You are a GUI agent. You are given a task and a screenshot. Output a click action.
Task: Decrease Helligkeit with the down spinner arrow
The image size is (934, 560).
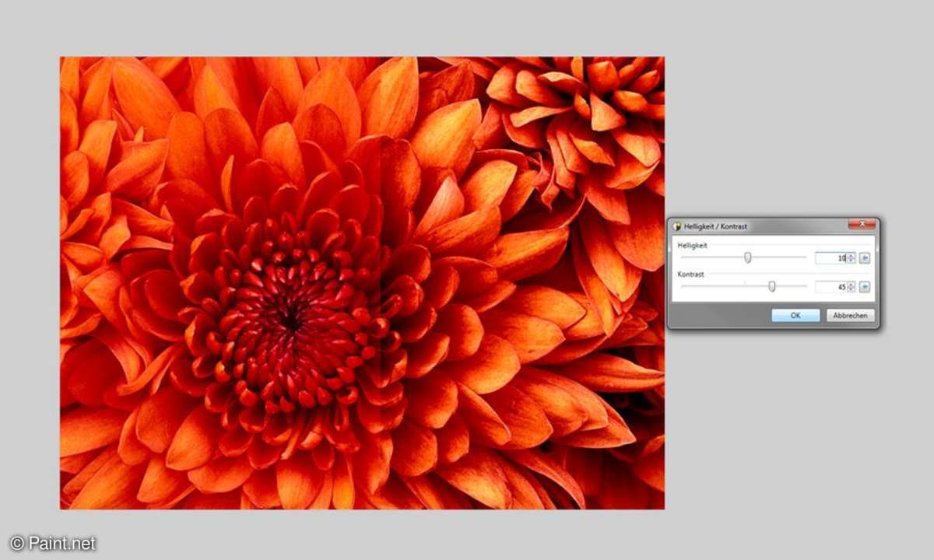click(851, 261)
